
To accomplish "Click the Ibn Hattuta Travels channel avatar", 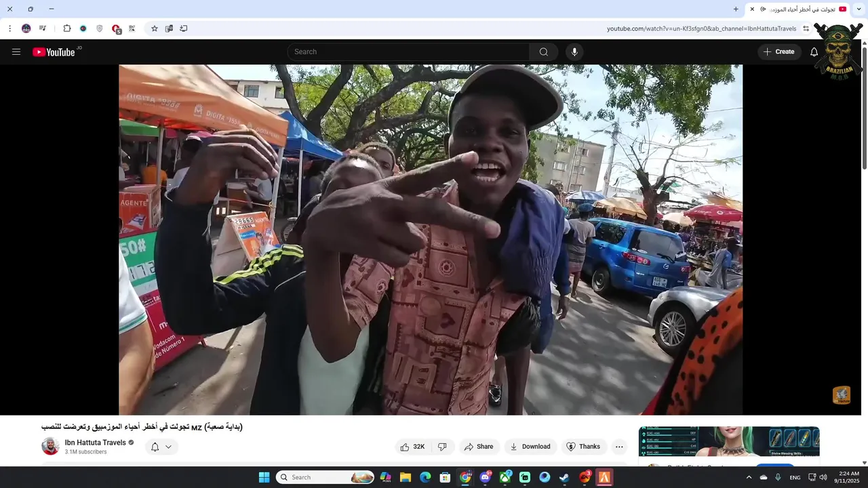I will coord(50,446).
